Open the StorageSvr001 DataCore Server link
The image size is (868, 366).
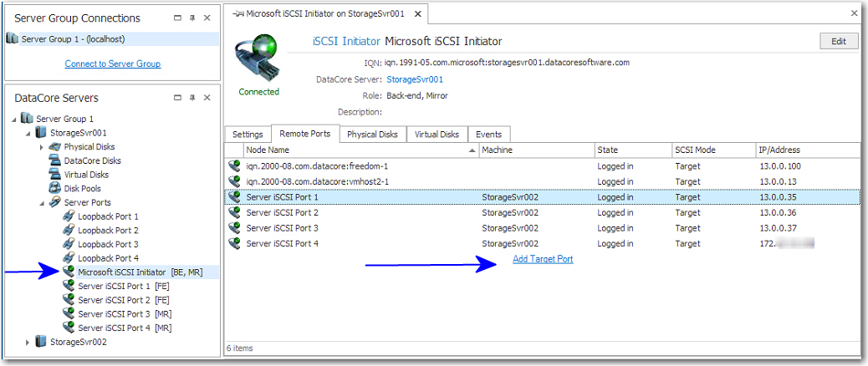click(415, 79)
